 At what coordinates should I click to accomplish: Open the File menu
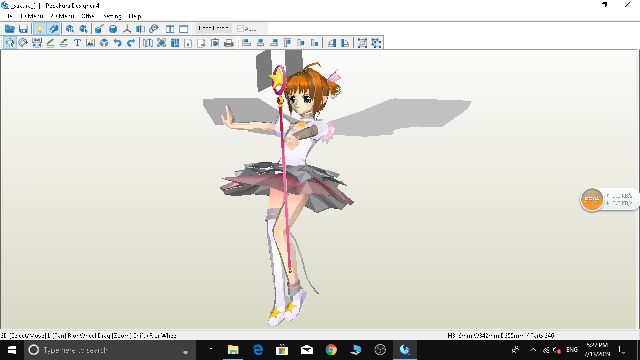pyautogui.click(x=10, y=16)
